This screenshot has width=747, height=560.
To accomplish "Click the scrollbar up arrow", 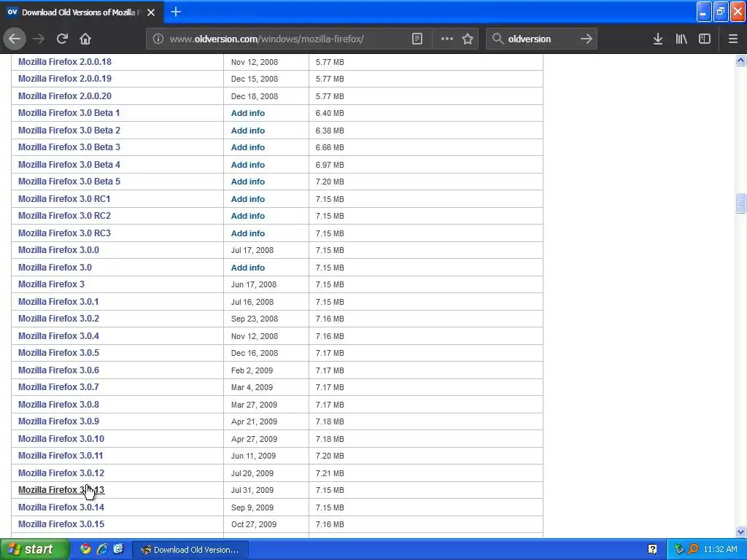I will pos(740,60).
